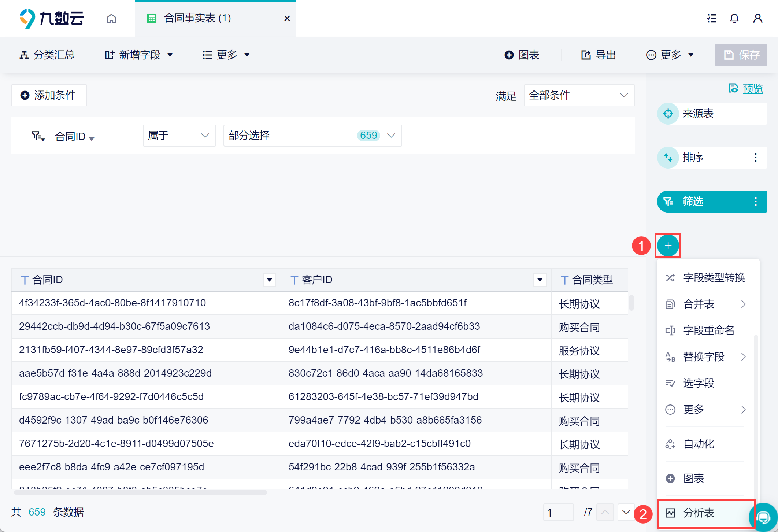Click the 添加条件 button
The image size is (778, 532).
click(x=49, y=95)
